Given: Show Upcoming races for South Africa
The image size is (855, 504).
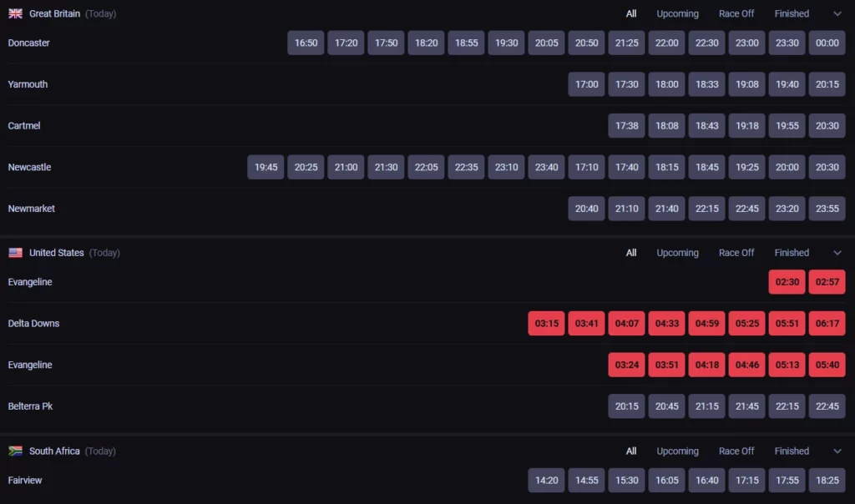Looking at the screenshot, I should (x=677, y=451).
